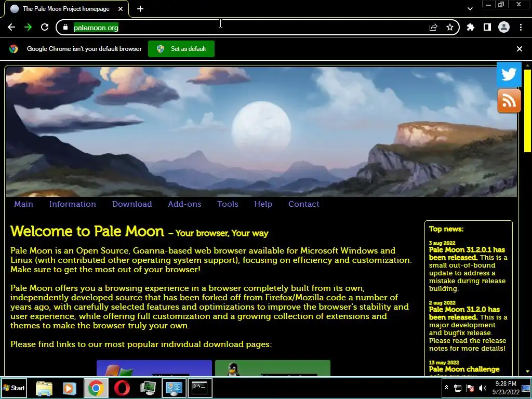This screenshot has height=399, width=532.
Task: Go forward with the green forward arrow
Action: click(x=28, y=27)
